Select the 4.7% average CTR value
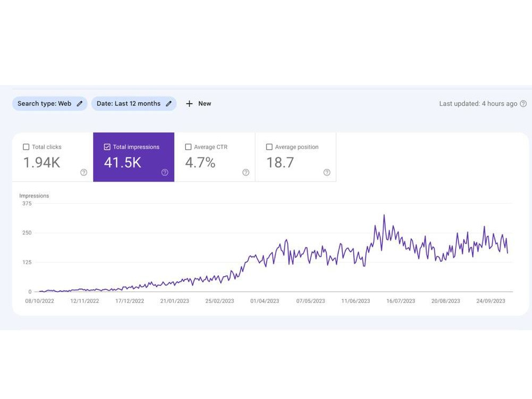This screenshot has height=399, width=532. coord(200,162)
